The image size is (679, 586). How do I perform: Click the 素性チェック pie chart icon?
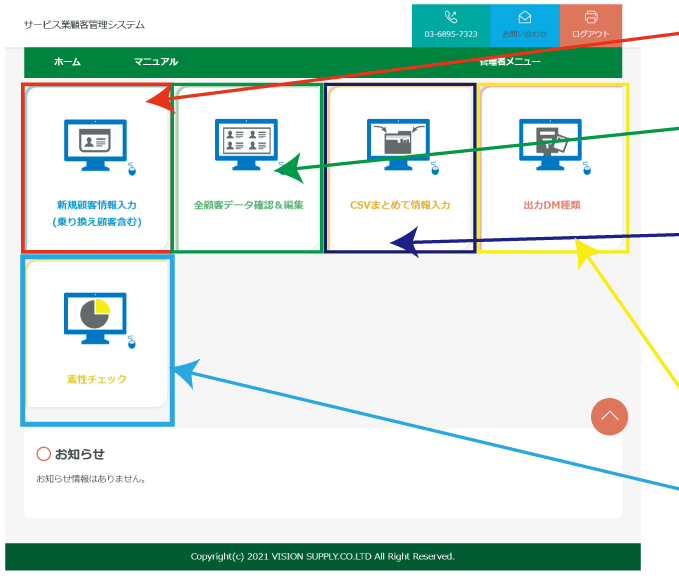tap(100, 320)
